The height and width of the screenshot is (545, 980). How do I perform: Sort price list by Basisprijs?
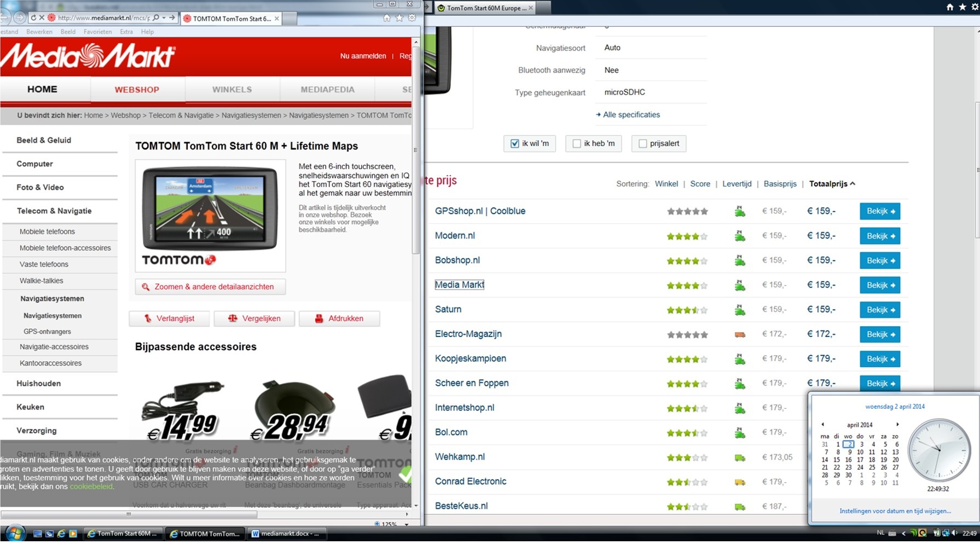click(780, 184)
